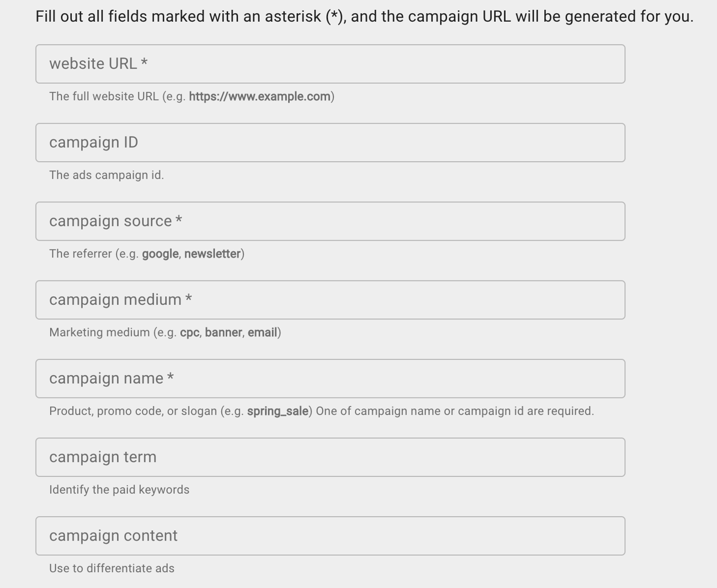This screenshot has height=588, width=717.
Task: Click the ads campaign id helper text
Action: (107, 175)
